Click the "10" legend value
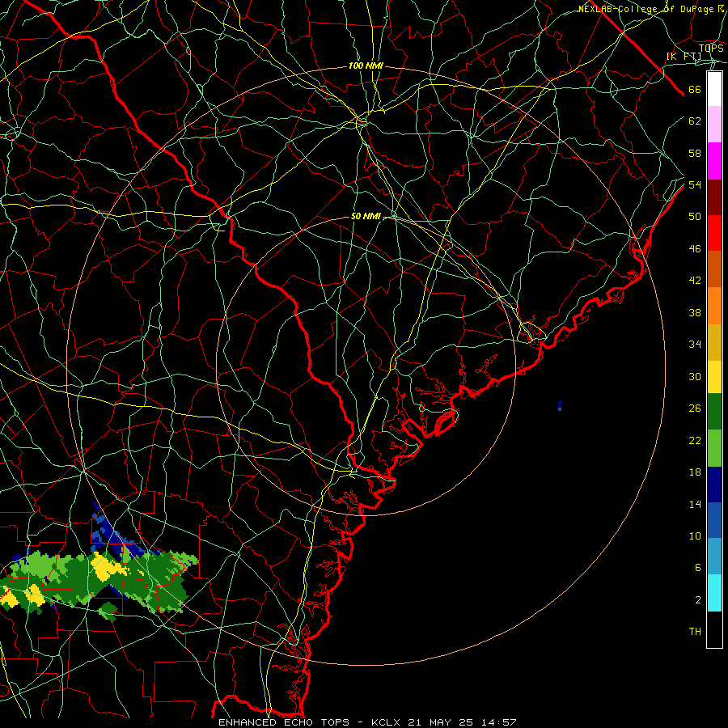728x728 pixels. tap(695, 536)
